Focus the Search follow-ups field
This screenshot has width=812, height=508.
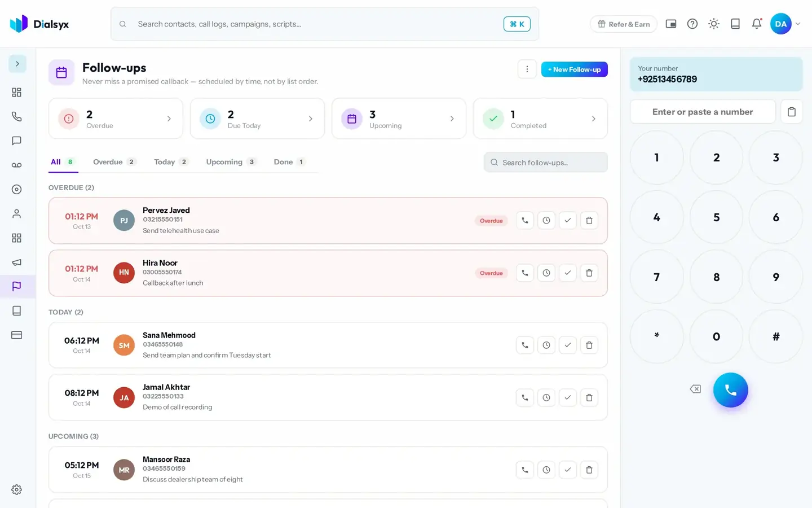pyautogui.click(x=545, y=163)
